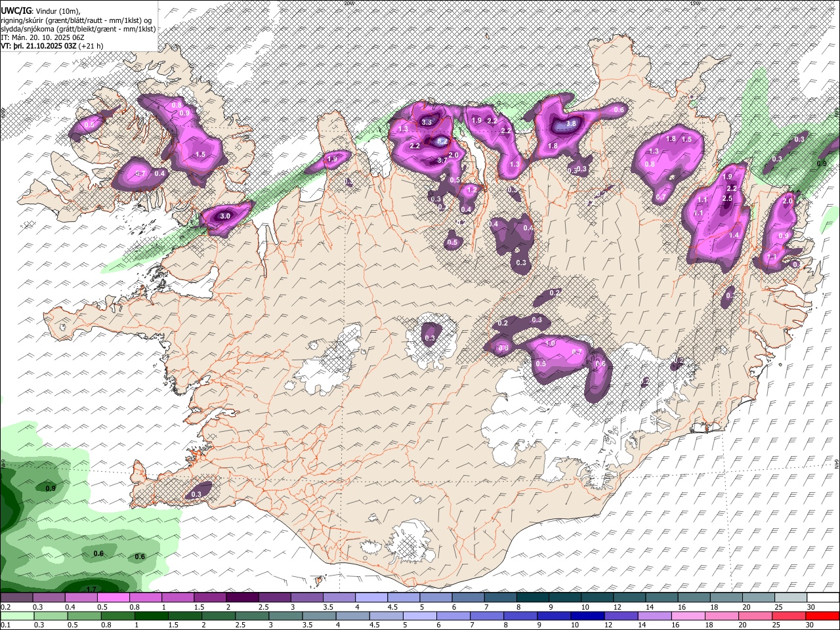Click the "1.4" value on the map
840x630 pixels.
point(734,235)
